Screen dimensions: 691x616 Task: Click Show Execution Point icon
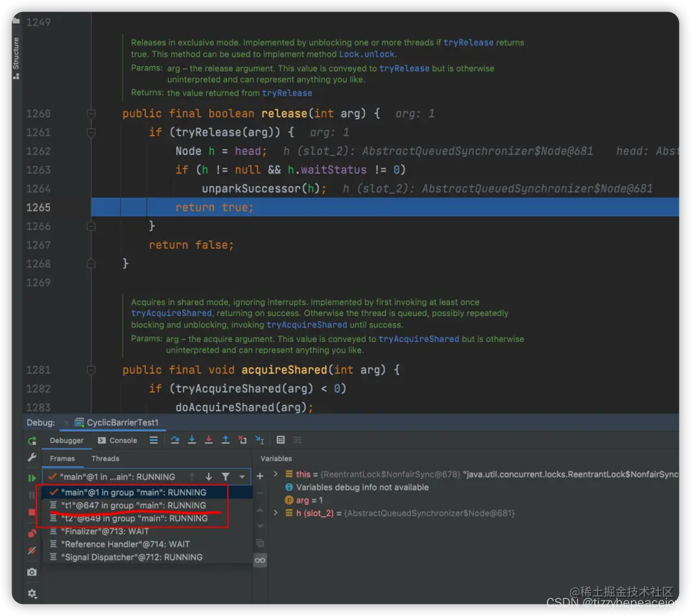coord(154,440)
